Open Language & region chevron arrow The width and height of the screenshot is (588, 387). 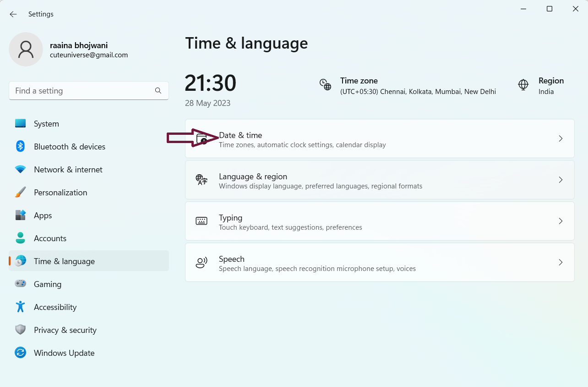561,180
